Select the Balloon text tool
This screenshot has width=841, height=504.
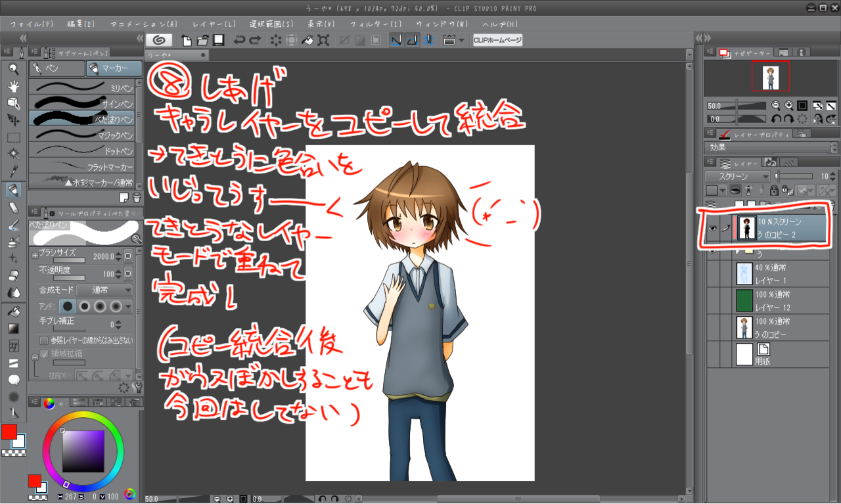click(13, 379)
